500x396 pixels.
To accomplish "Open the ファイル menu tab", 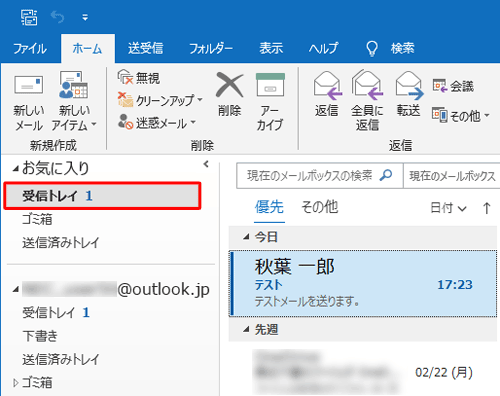I will tap(30, 49).
